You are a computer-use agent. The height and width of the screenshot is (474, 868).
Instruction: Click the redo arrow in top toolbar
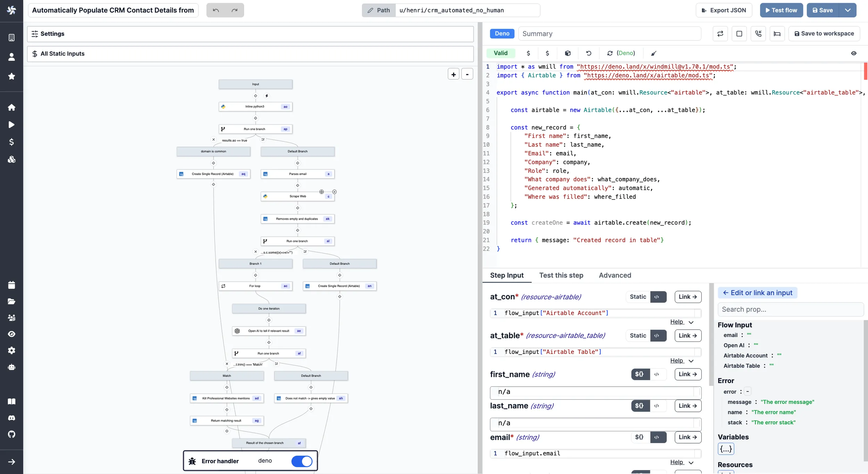[234, 10]
